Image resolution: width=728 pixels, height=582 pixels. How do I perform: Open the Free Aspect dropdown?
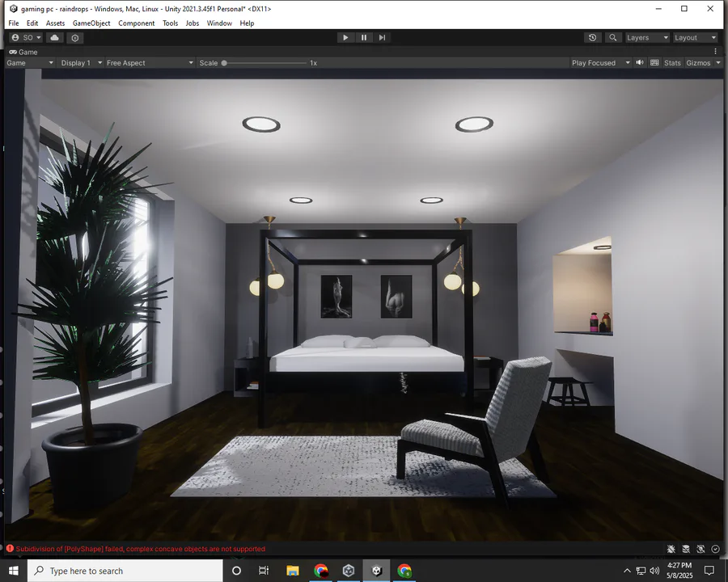tap(150, 63)
